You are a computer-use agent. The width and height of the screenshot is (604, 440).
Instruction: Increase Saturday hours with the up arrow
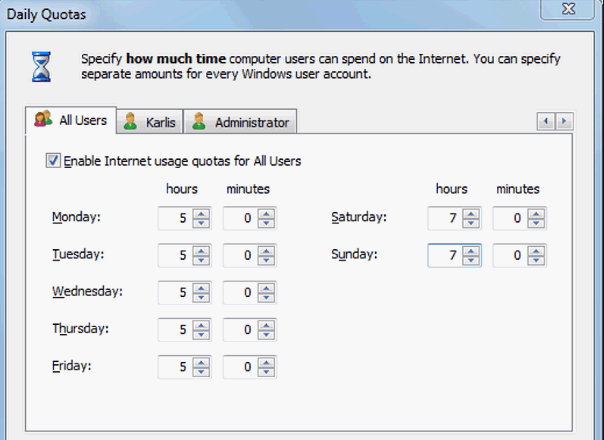click(471, 214)
